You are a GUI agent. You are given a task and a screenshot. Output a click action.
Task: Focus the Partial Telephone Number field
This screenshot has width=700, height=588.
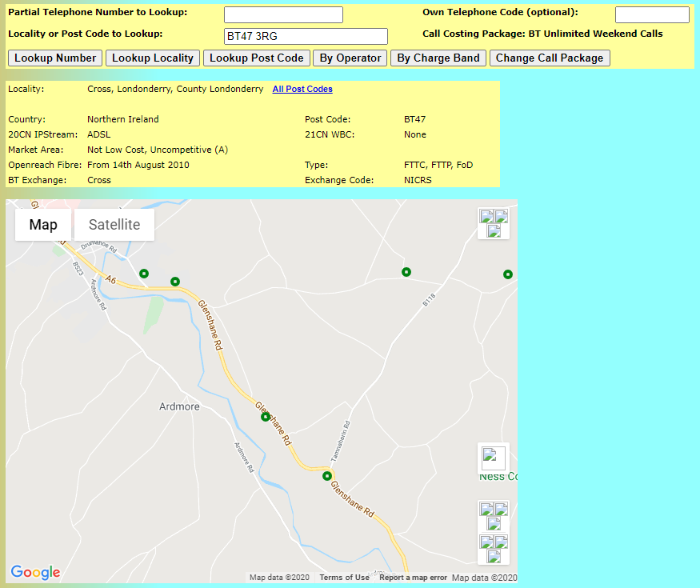(283, 14)
